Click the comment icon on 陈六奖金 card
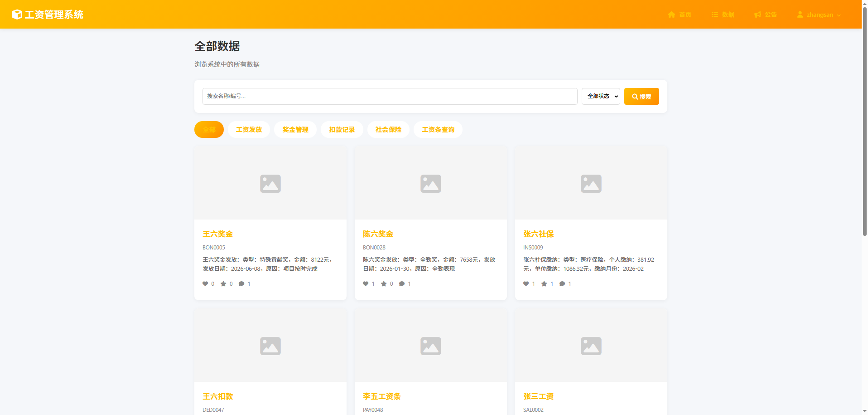 coord(402,284)
